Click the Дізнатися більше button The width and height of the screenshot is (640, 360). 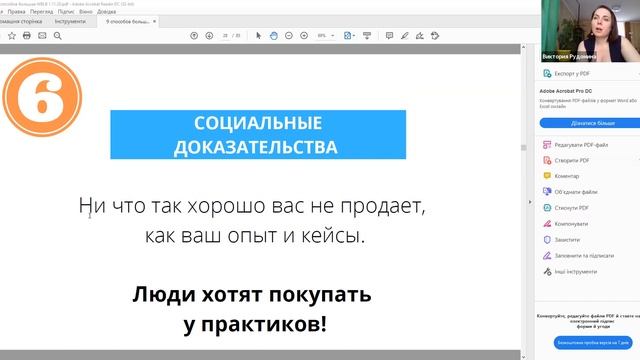pyautogui.click(x=591, y=123)
